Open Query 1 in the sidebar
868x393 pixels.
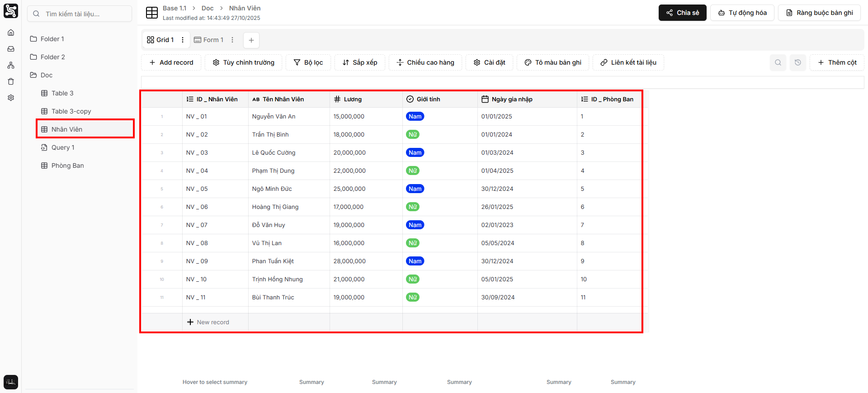(63, 147)
